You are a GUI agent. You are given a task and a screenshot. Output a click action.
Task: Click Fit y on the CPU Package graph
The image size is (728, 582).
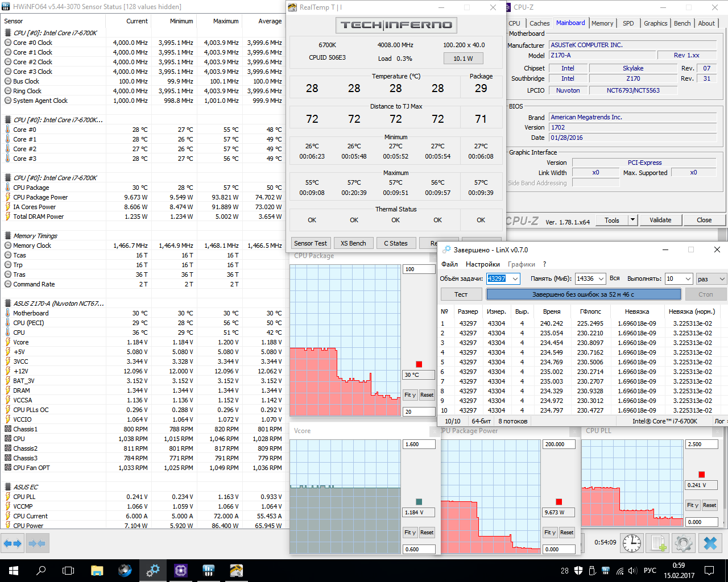410,395
